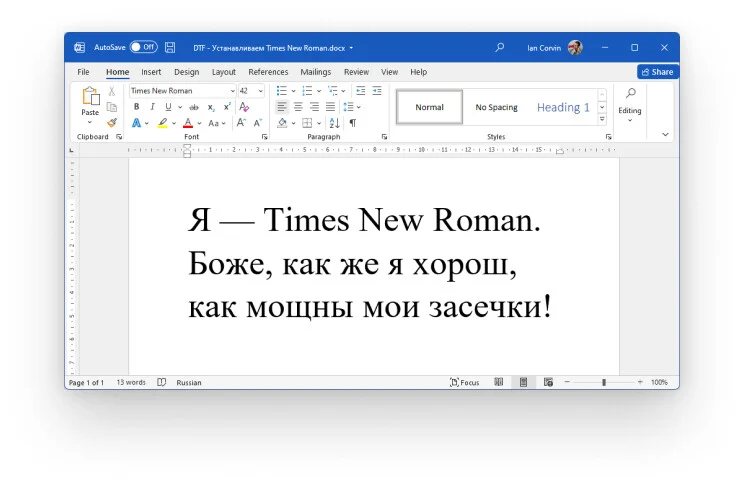Toggle Bold formatting
Screen dimensions: 744x486
[136, 107]
